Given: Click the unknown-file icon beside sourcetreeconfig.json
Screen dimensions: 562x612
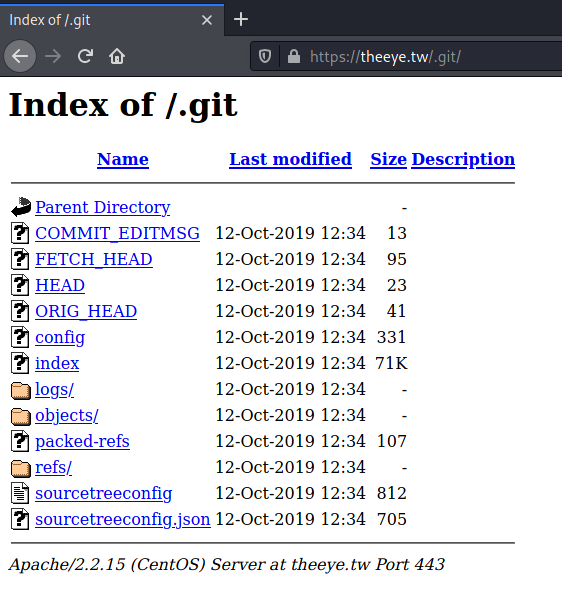Looking at the screenshot, I should point(20,519).
